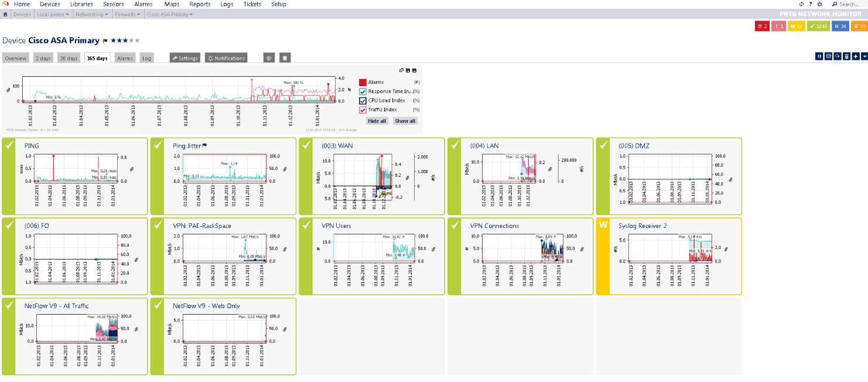Pause the device with the dark-blue pause icon
This screenshot has height=382, width=868.
[819, 56]
